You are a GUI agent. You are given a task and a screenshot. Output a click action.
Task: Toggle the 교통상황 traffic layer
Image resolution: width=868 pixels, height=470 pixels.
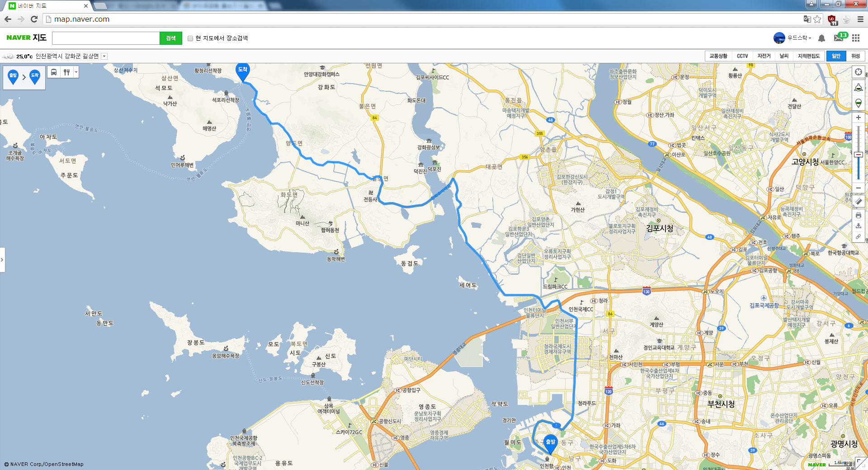coord(718,56)
